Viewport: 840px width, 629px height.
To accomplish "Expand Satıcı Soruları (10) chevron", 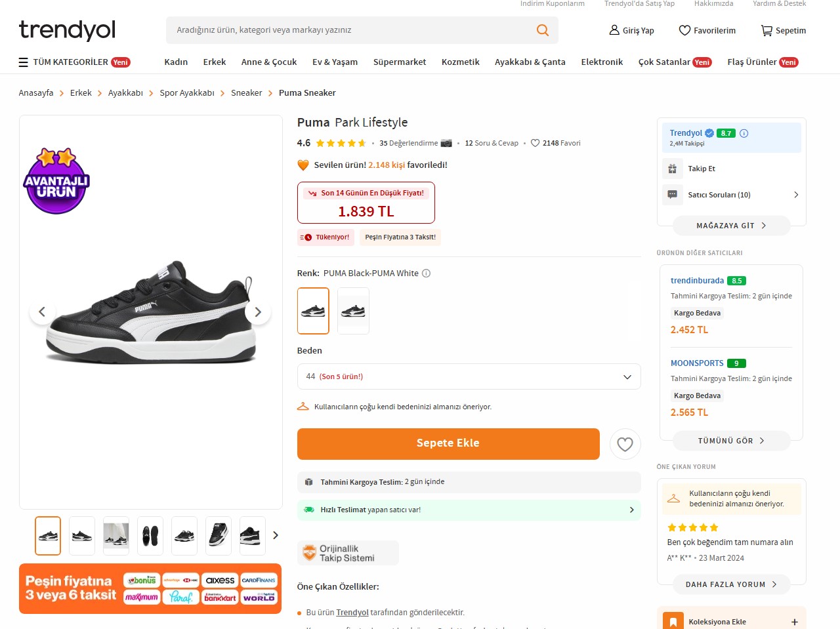I will pyautogui.click(x=796, y=195).
